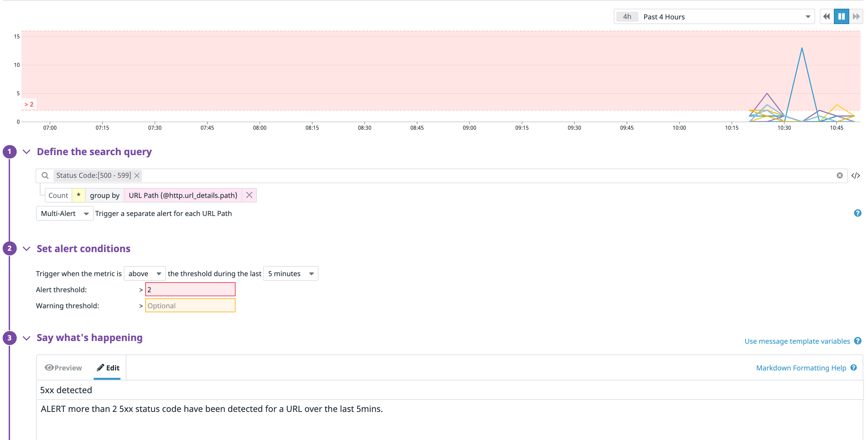This screenshot has width=868, height=440.
Task: Collapse the Set alert conditions section
Action: coord(27,249)
